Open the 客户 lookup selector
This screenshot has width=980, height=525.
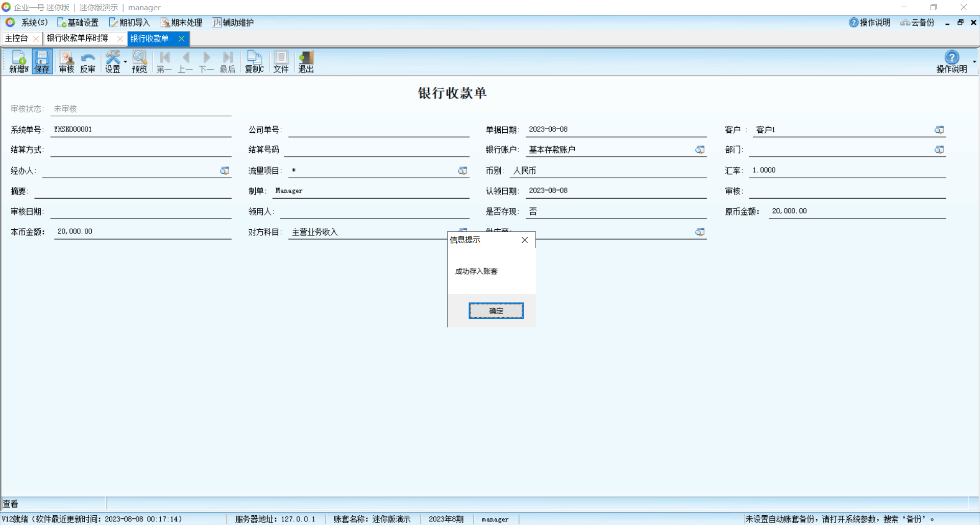click(x=939, y=130)
